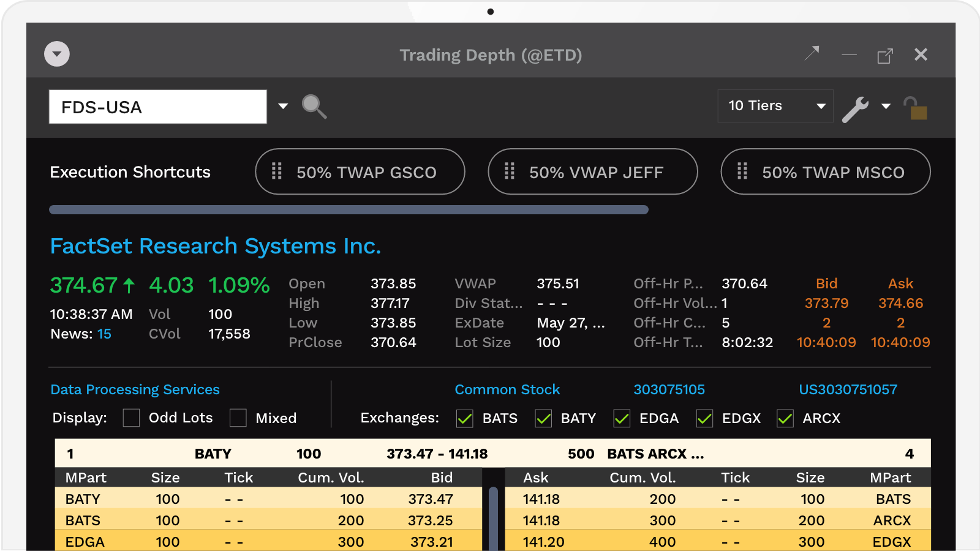Select the EDGA market participant bid row

click(x=268, y=541)
